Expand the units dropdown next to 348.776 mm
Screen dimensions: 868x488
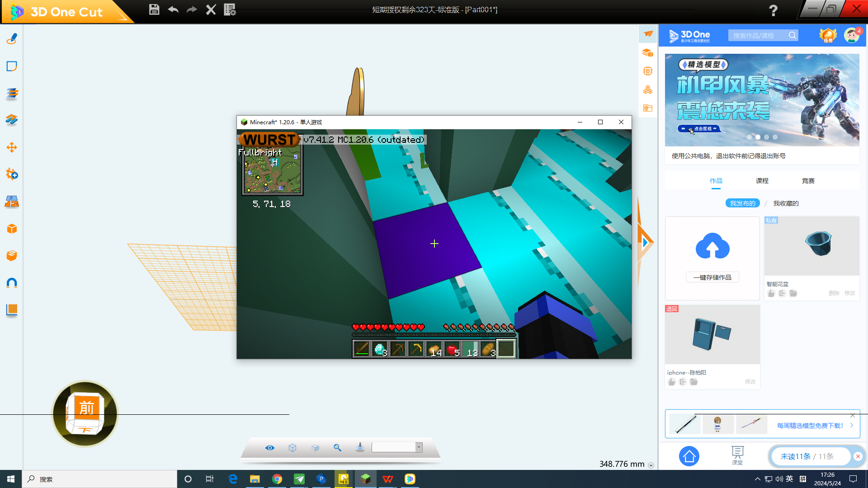(x=651, y=465)
